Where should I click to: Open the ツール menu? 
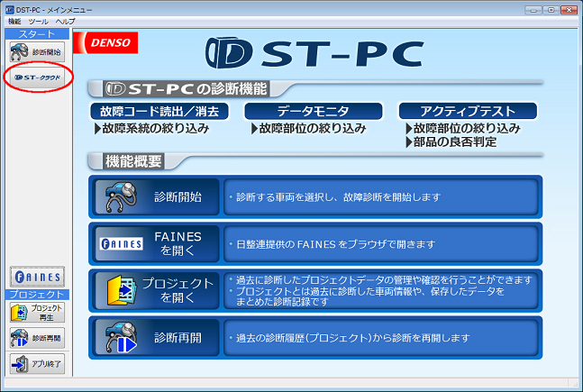39,22
